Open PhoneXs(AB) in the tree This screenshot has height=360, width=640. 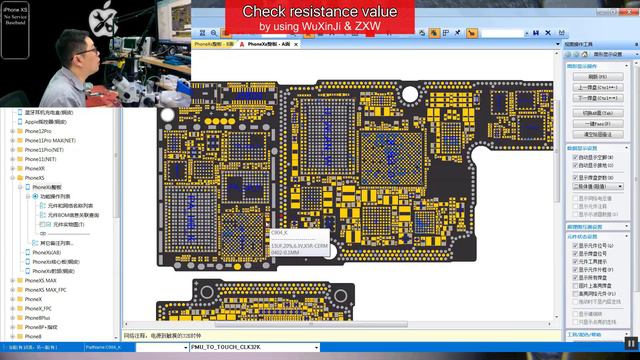[x=47, y=253]
